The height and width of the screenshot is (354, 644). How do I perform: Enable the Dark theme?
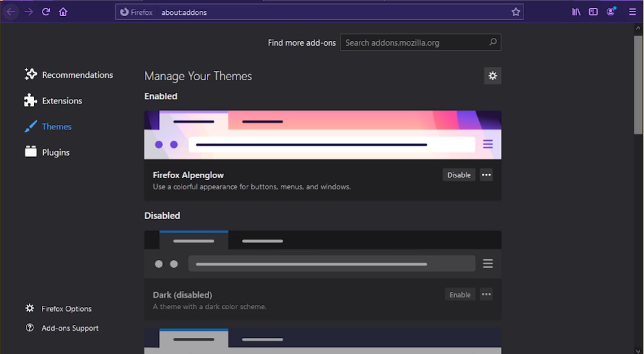click(460, 294)
